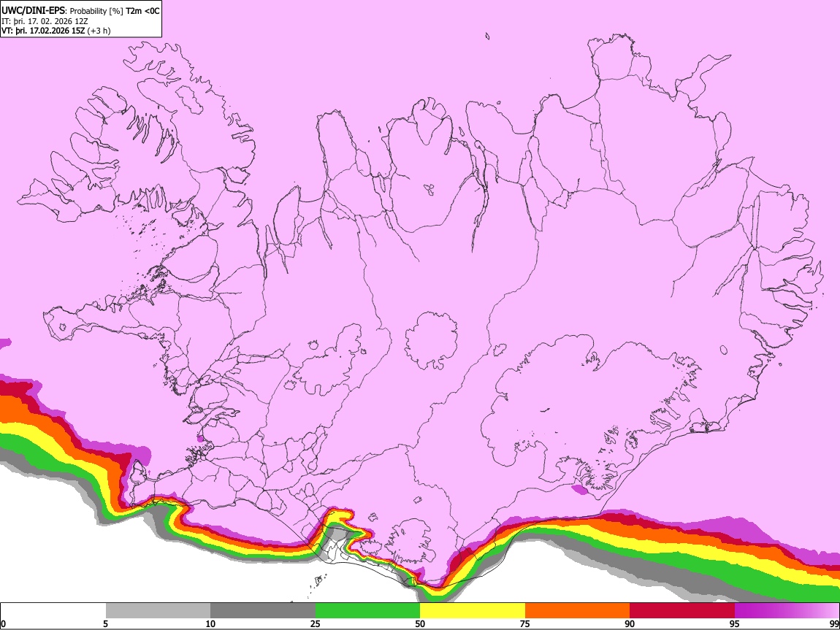The height and width of the screenshot is (630, 840).
Task: Click the legend tick label '50'
Action: coord(420,624)
